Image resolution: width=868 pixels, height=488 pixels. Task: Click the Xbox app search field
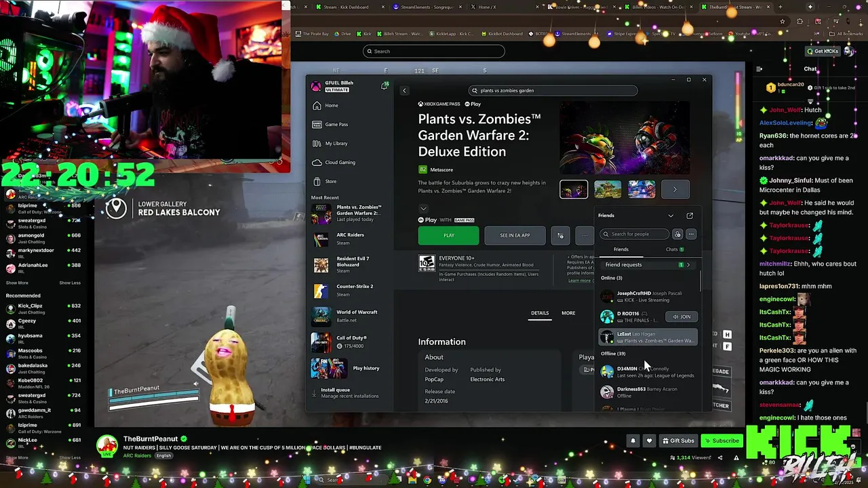coord(553,90)
